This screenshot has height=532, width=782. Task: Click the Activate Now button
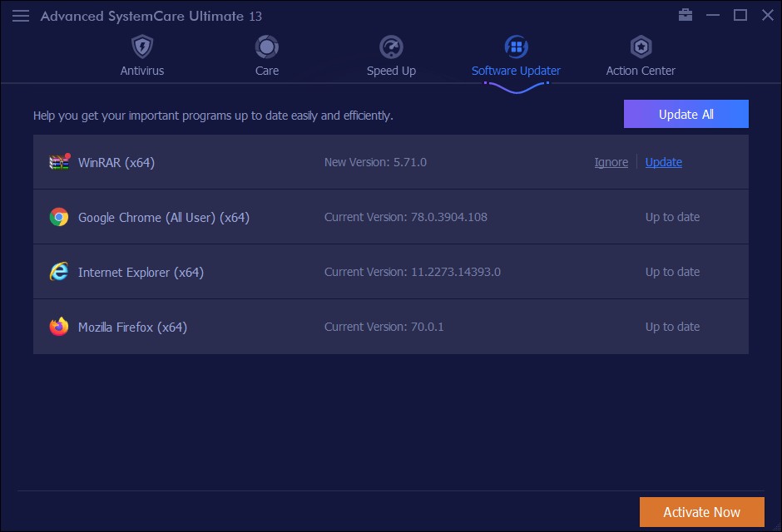pos(701,512)
